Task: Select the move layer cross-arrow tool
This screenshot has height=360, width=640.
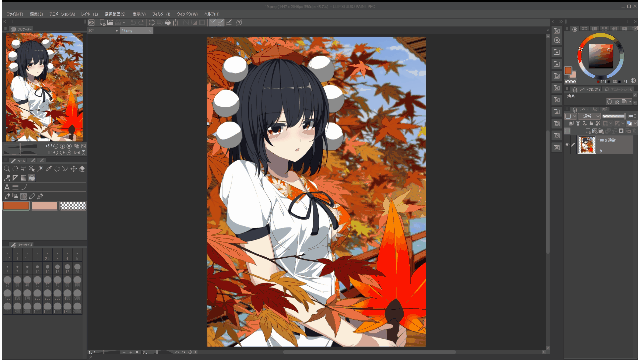Action: pos(73,169)
